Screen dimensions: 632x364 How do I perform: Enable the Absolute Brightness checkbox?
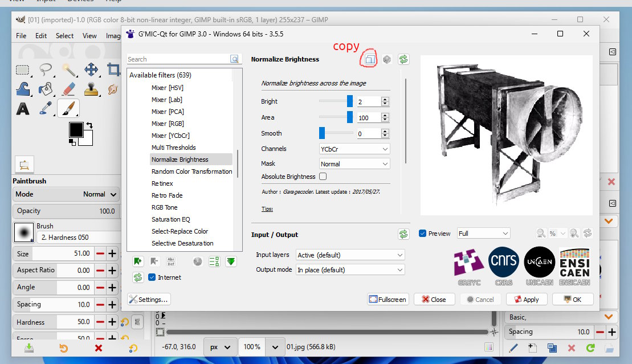[x=323, y=177]
